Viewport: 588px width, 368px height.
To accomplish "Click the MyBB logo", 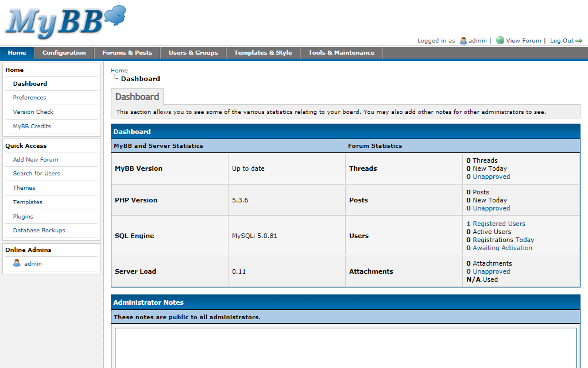I will coord(65,22).
